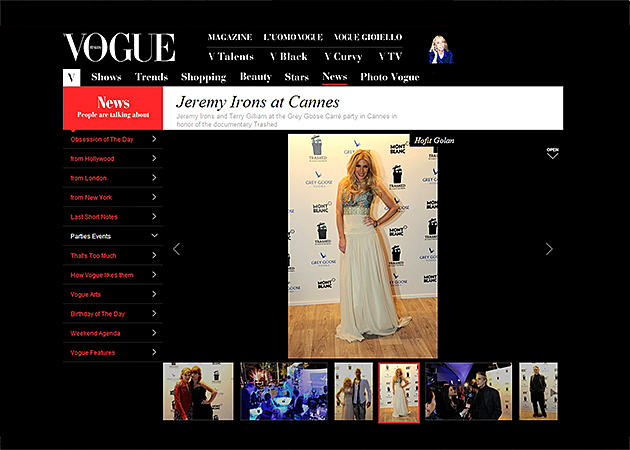Screen dimensions: 630x450
Task: Open the Shows menu tab
Action: (106, 77)
